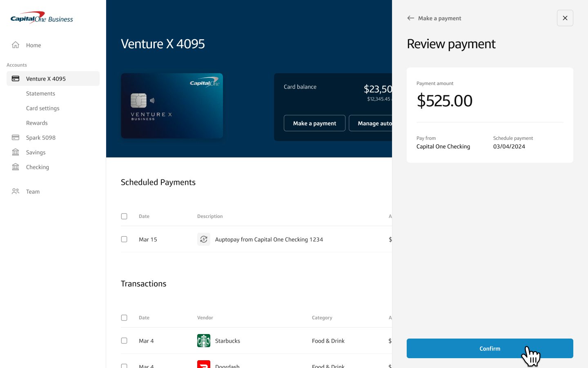
Task: Click Make a payment button on card balance
Action: coord(314,123)
